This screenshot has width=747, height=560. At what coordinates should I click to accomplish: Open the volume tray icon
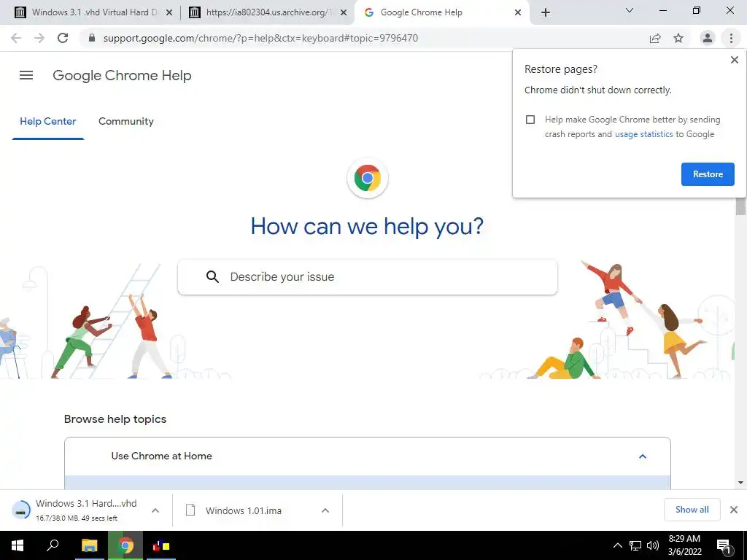653,545
